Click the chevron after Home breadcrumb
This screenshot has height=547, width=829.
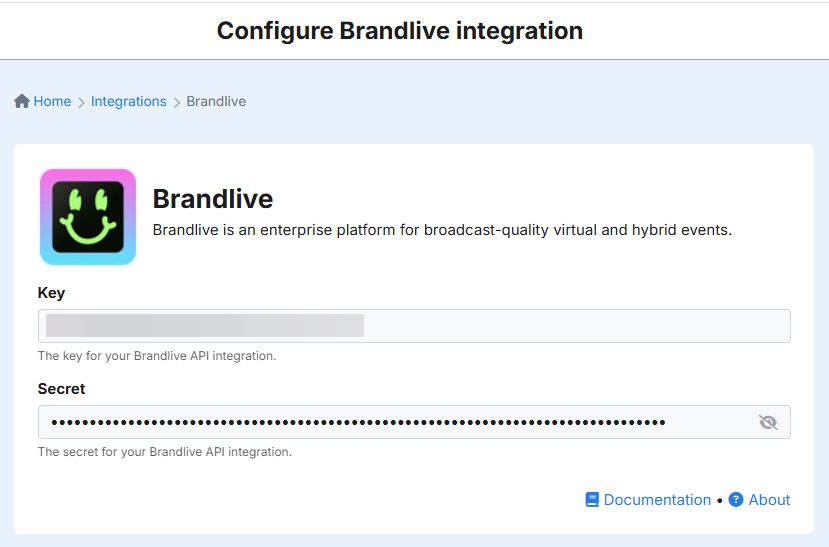[x=81, y=102]
